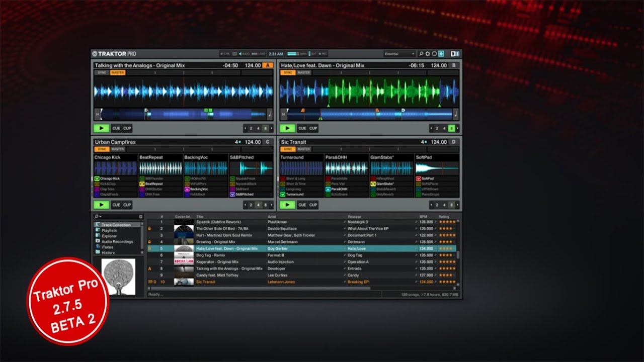Image resolution: width=644 pixels, height=362 pixels.
Task: Open Preferences with the gear icon
Action: click(x=428, y=54)
